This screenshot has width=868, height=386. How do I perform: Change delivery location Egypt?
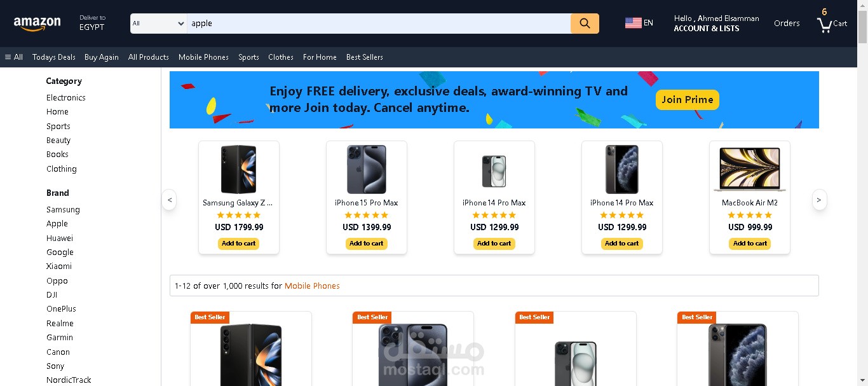click(92, 23)
